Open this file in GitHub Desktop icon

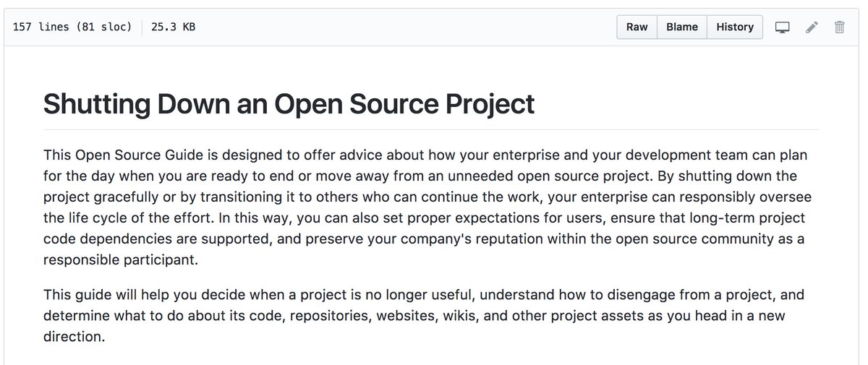click(782, 27)
